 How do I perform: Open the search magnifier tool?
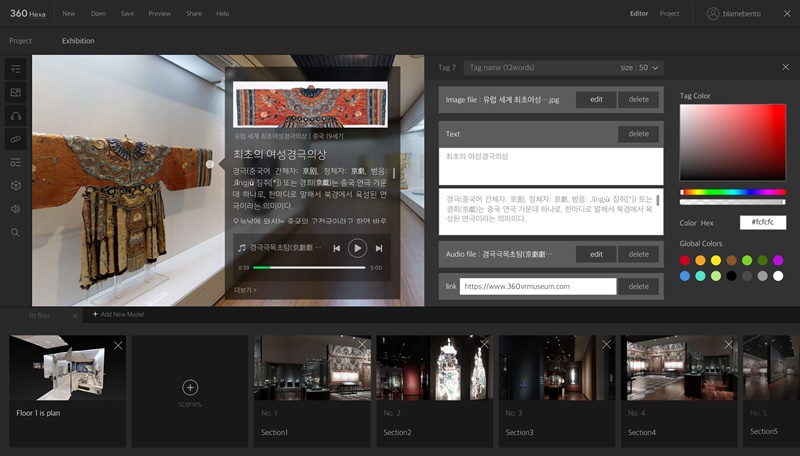coord(16,232)
